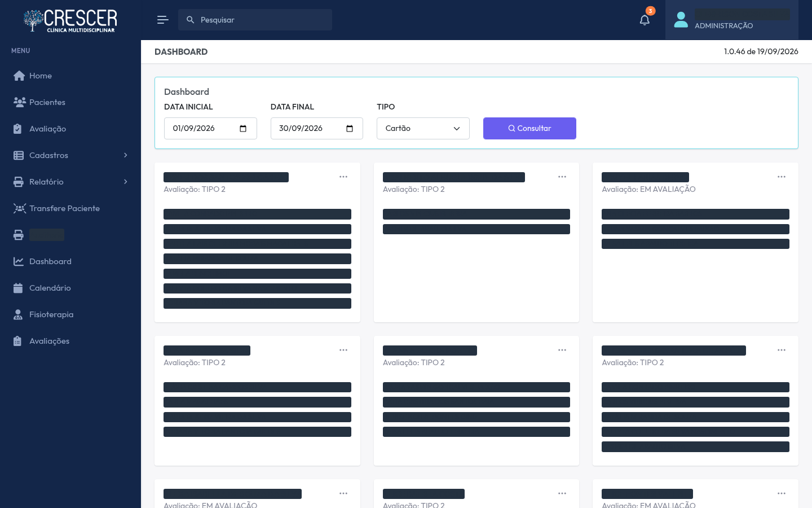Click the Fisioterapia person icon
812x508 pixels.
pos(18,314)
